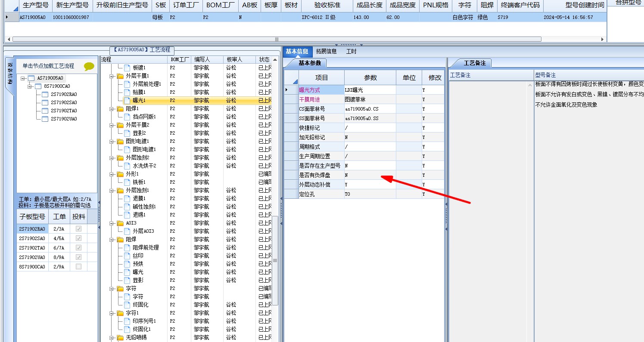The height and width of the screenshot is (342, 644).
Task: Click the T0 value for 定位孔
Action: coord(370,194)
